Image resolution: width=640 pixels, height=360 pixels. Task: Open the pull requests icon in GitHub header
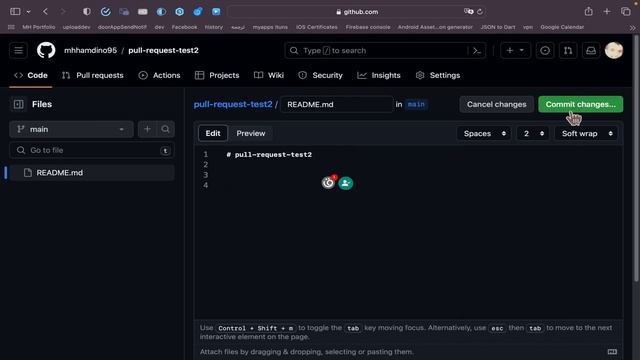(x=568, y=51)
